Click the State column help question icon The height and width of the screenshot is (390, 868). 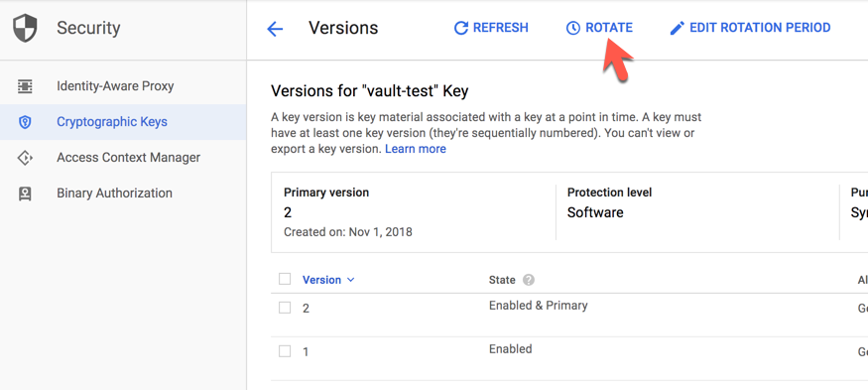tap(529, 280)
